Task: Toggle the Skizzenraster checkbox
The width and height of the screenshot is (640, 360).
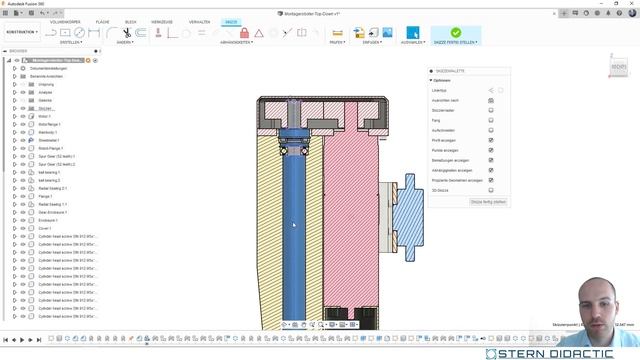Action: (x=491, y=110)
